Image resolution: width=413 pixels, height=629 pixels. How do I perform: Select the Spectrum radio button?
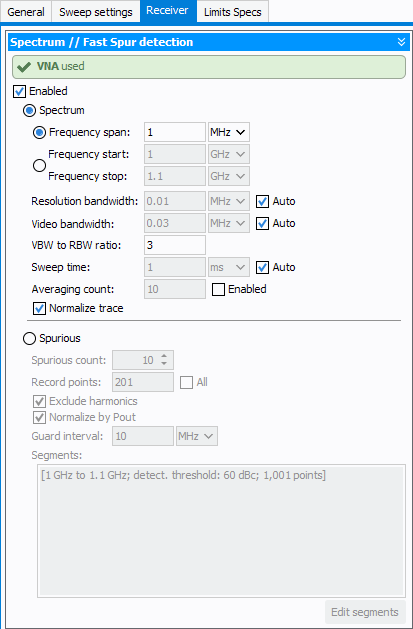coord(29,110)
